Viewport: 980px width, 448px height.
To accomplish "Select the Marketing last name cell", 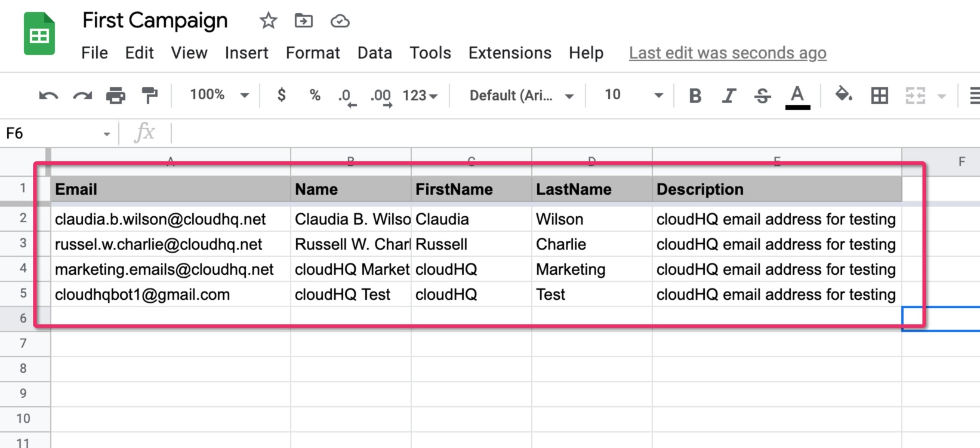I will coord(592,269).
